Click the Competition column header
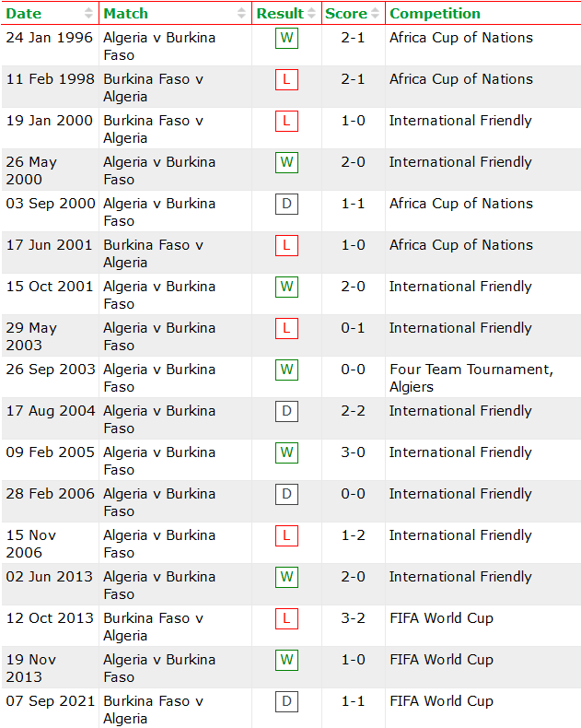 coord(435,14)
